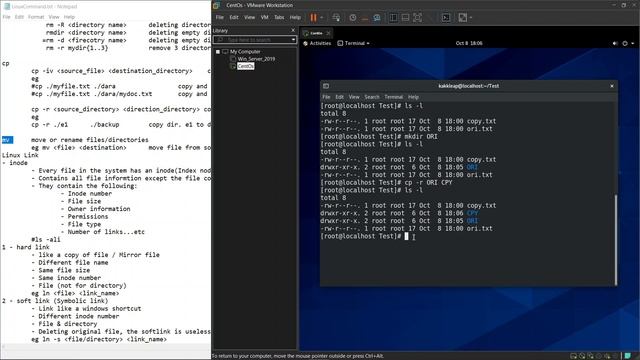Click the terminal vertical scrollbar

coord(616,240)
